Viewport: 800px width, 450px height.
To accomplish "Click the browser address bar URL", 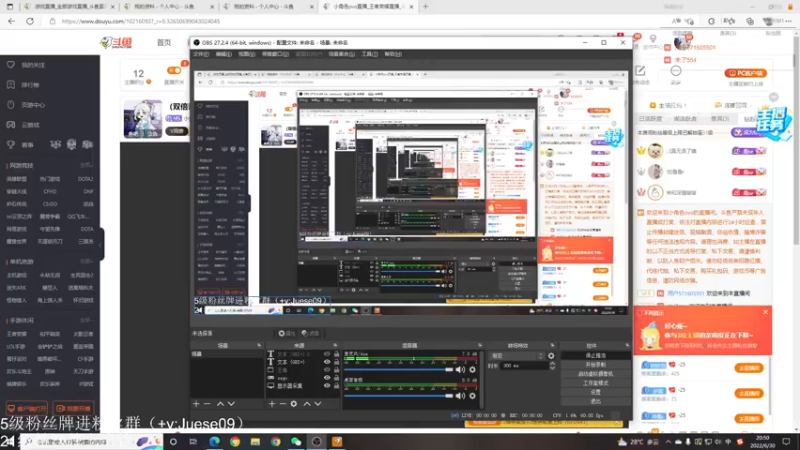I will (141, 21).
